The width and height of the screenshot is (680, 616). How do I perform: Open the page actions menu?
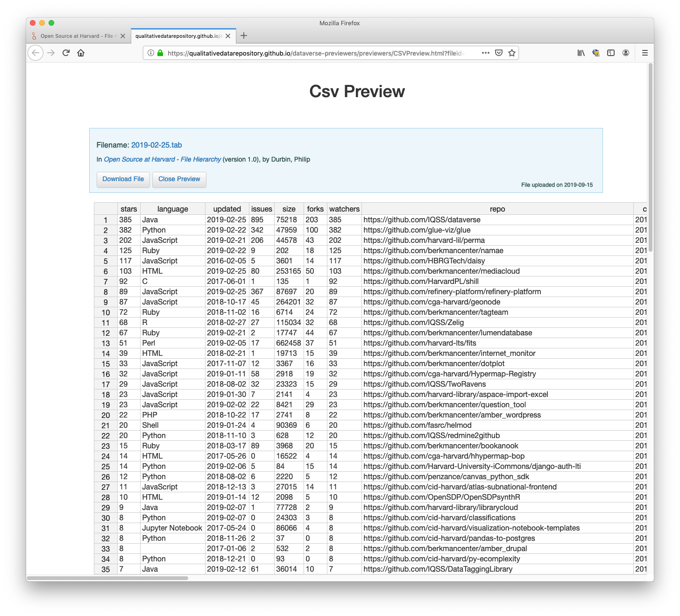(486, 53)
